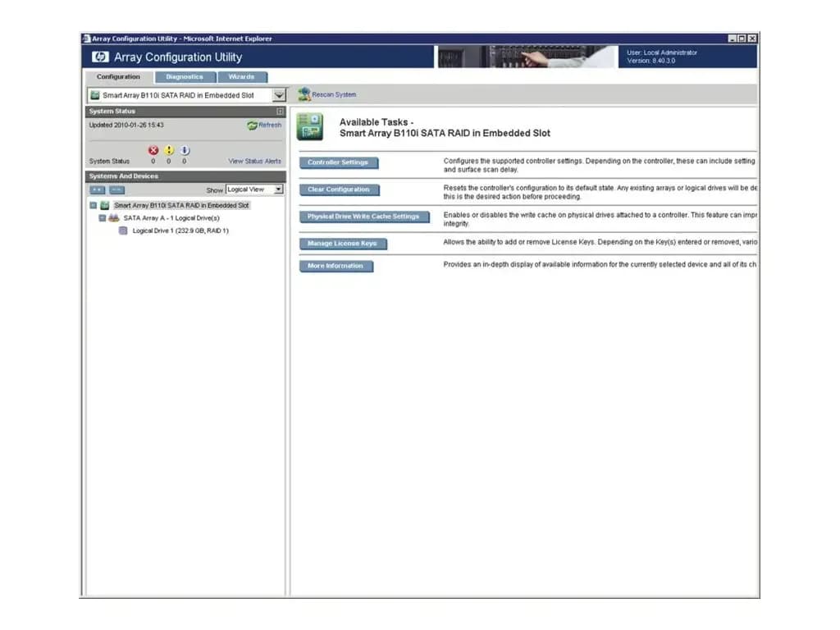This screenshot has width=840, height=630.
Task: Click the Systems And Devices panel header
Action: click(x=185, y=176)
